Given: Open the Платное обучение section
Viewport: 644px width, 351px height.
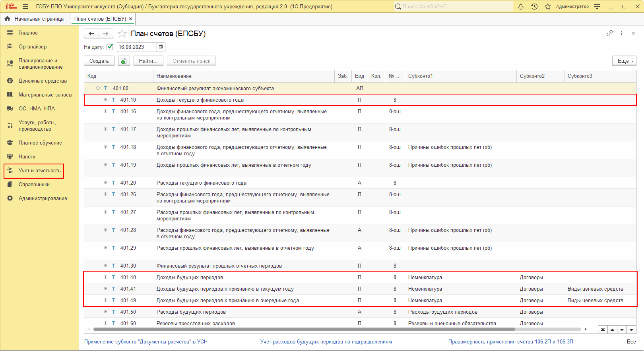Looking at the screenshot, I should 39,143.
